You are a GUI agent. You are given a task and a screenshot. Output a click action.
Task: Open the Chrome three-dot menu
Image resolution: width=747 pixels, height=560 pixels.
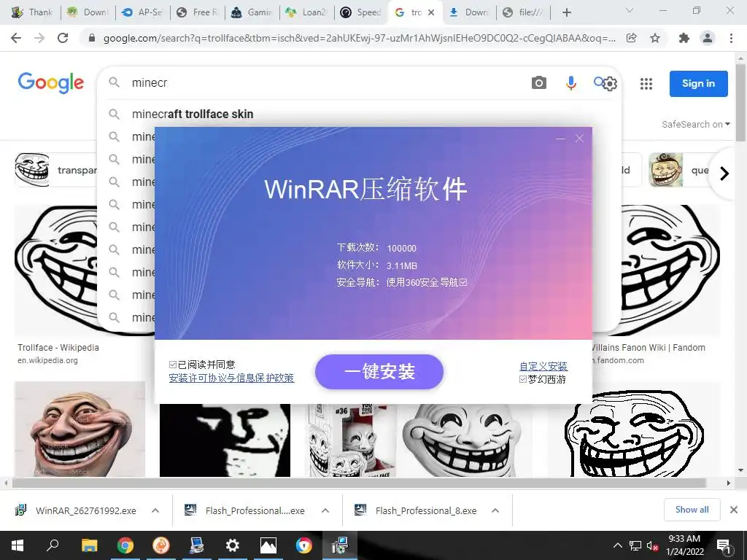tap(731, 38)
